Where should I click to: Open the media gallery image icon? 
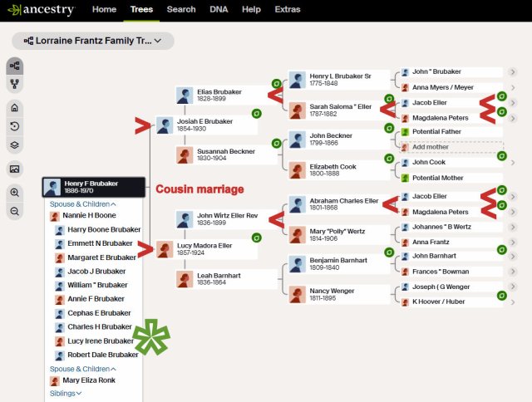(14, 169)
